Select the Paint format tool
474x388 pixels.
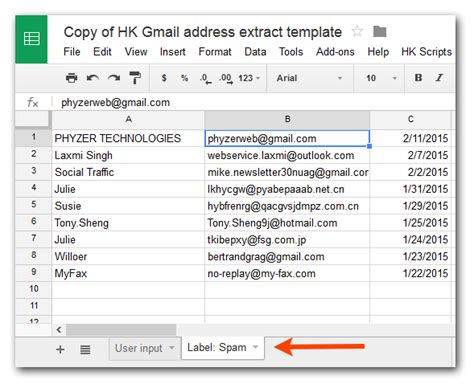[135, 78]
